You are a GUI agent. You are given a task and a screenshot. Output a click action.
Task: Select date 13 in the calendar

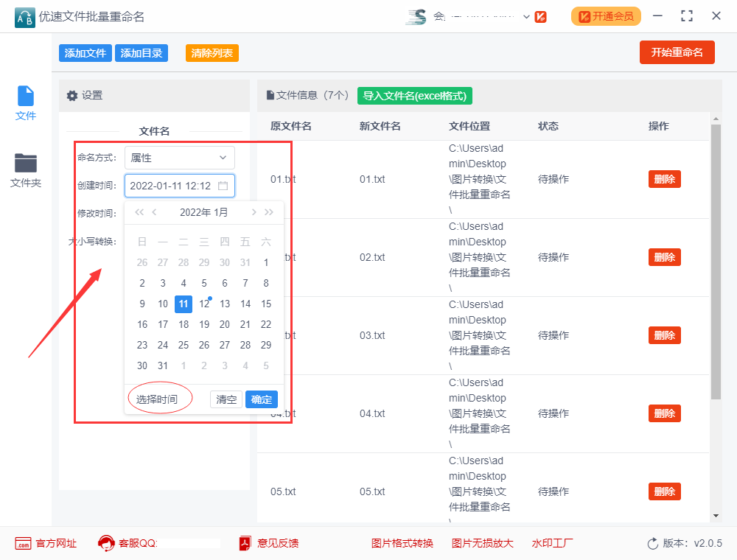tap(225, 304)
